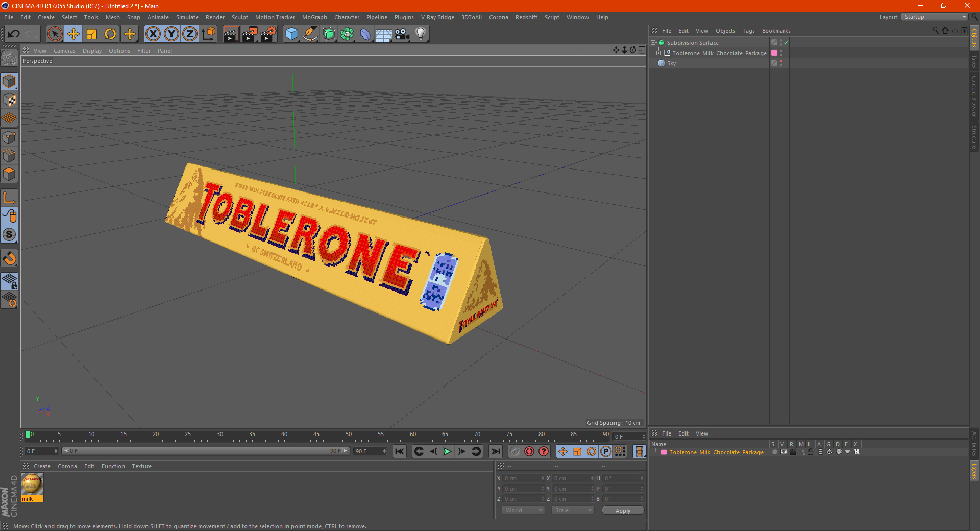
Task: Click Locked Workplane icon
Action: click(x=9, y=281)
